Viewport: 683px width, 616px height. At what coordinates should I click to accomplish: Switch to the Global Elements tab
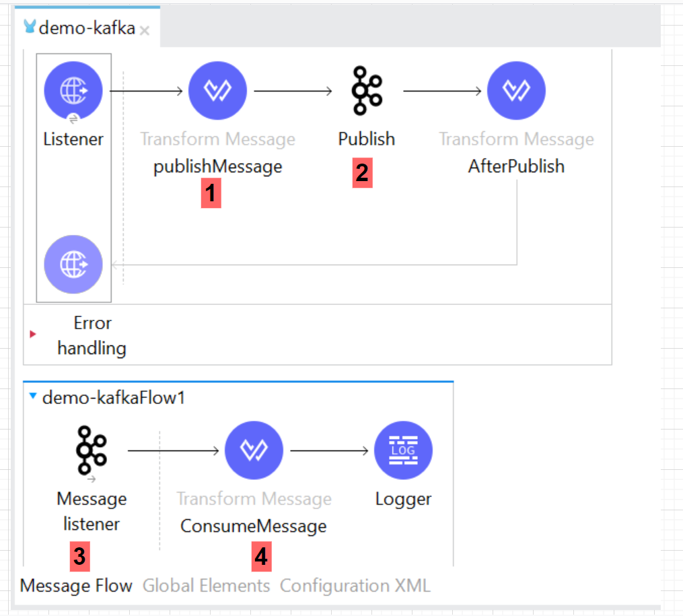point(205,585)
